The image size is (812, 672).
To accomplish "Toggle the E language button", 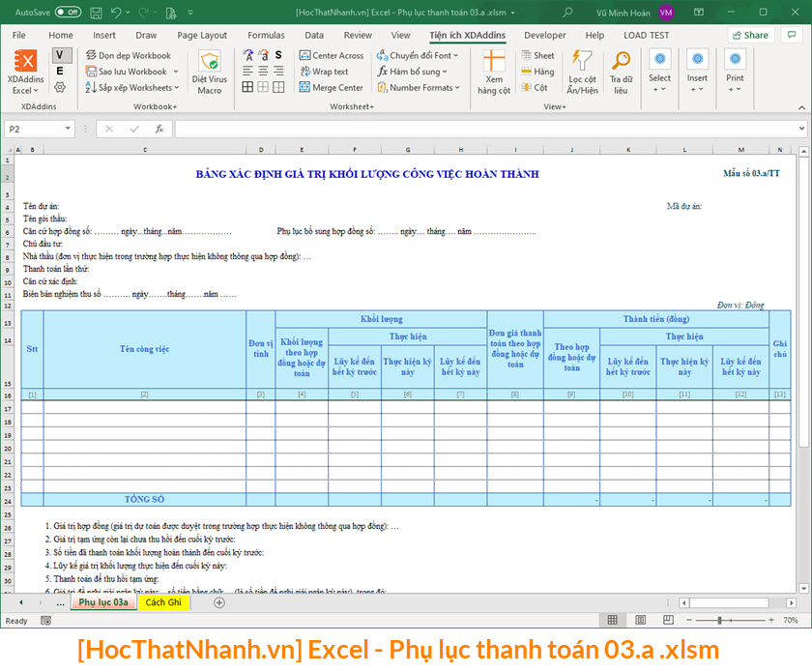I will [60, 71].
